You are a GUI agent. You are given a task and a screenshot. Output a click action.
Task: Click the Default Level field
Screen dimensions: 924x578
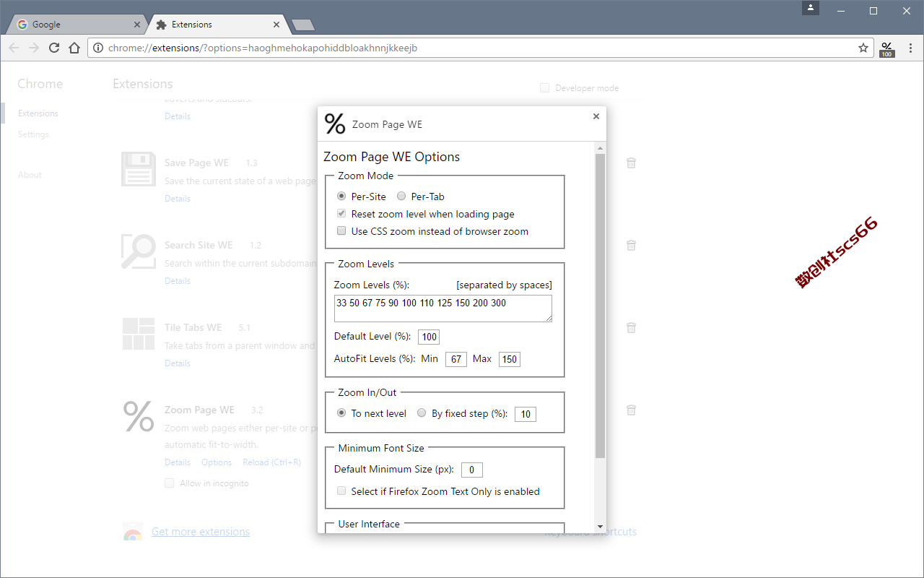coord(429,337)
